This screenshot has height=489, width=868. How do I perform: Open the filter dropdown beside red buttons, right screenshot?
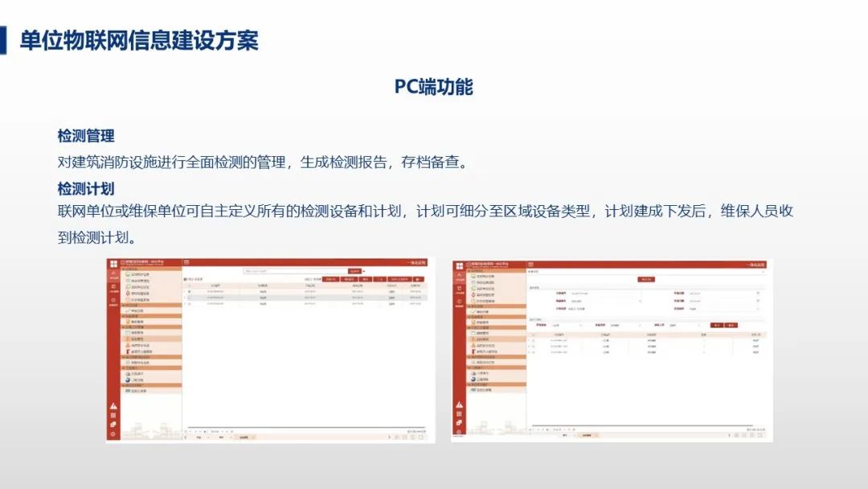coord(684,325)
